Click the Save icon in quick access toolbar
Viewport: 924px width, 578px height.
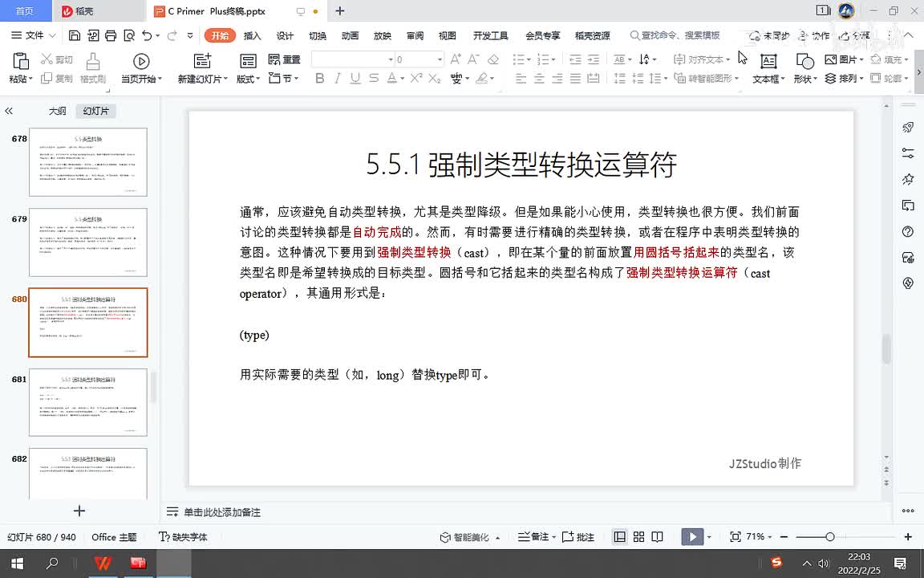75,35
